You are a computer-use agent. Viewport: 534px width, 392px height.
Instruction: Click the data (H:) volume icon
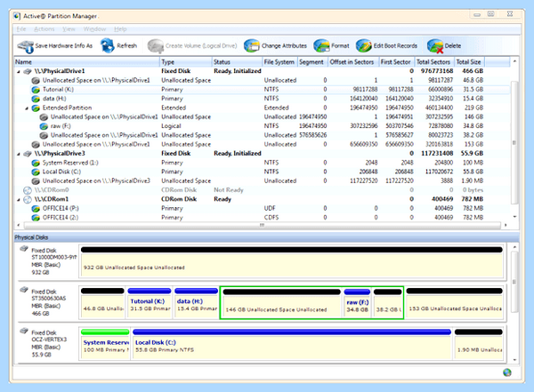pos(36,99)
